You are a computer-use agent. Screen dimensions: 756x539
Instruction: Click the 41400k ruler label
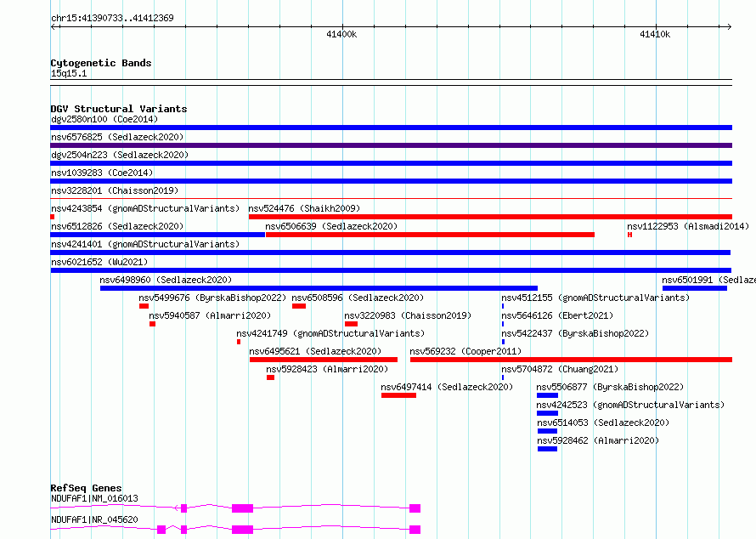pos(341,34)
